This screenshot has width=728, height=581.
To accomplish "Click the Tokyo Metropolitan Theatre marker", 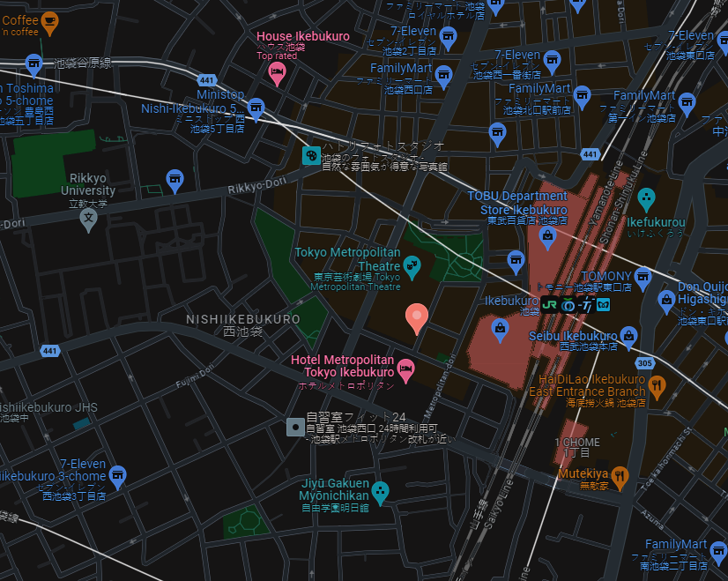I will click(x=412, y=267).
